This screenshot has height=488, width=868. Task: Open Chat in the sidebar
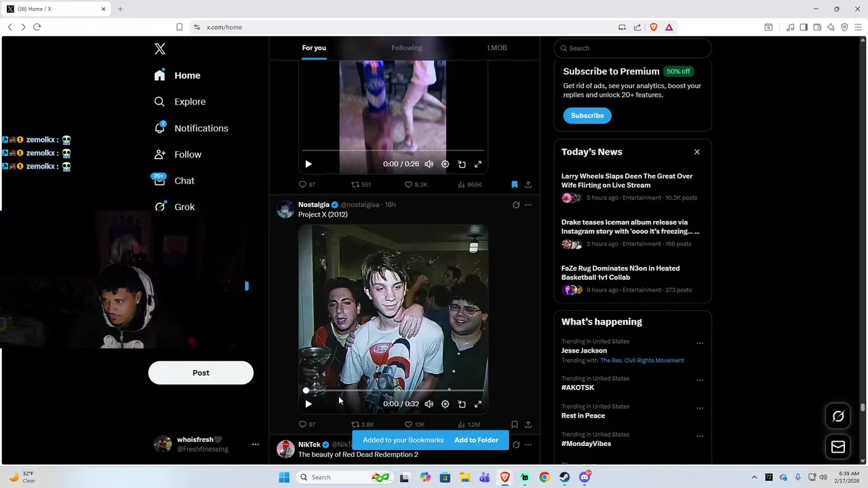click(174, 181)
